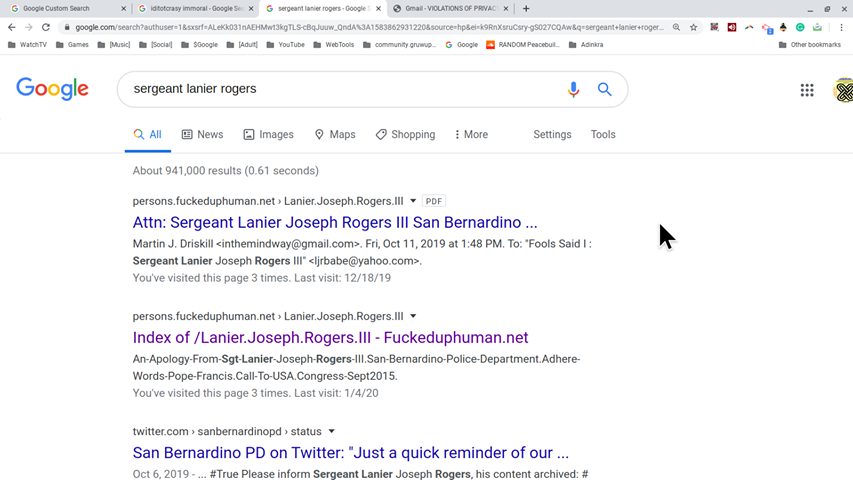Screen dimensions: 853x480
Task: Open Other bookmarks folder
Action: tap(810, 45)
